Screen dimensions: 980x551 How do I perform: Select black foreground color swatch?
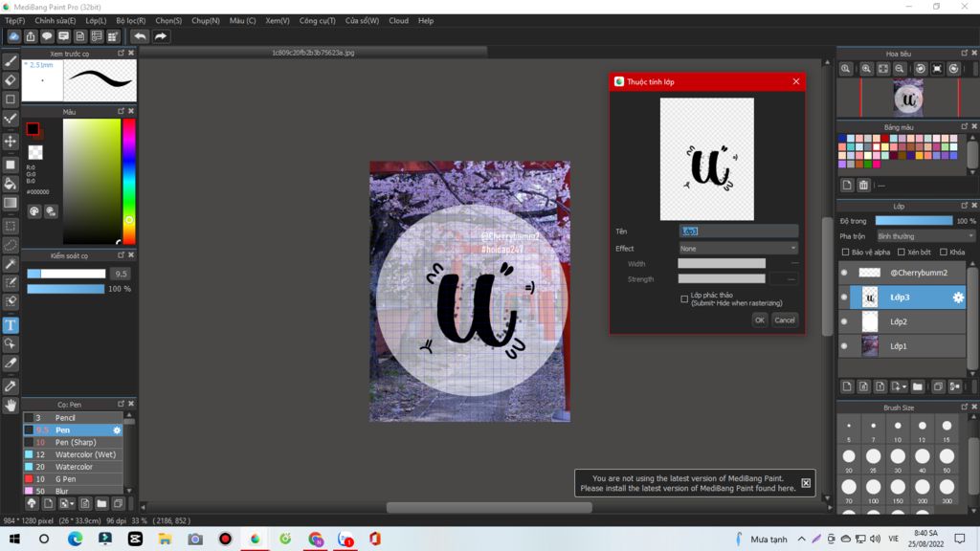33,129
